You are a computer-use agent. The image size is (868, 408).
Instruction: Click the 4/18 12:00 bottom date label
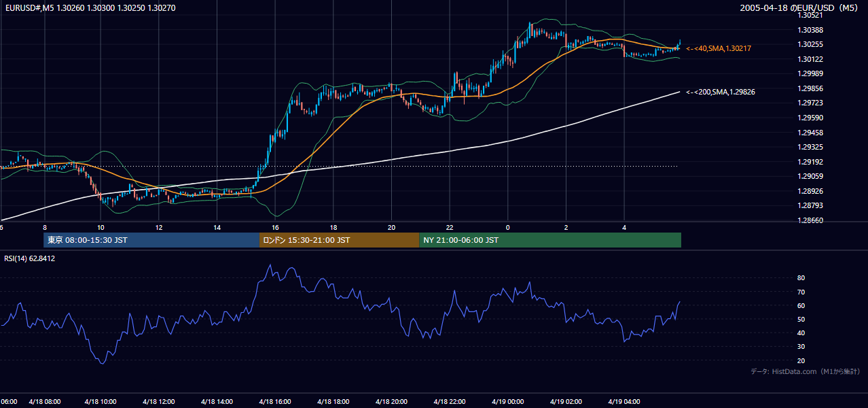click(x=160, y=401)
